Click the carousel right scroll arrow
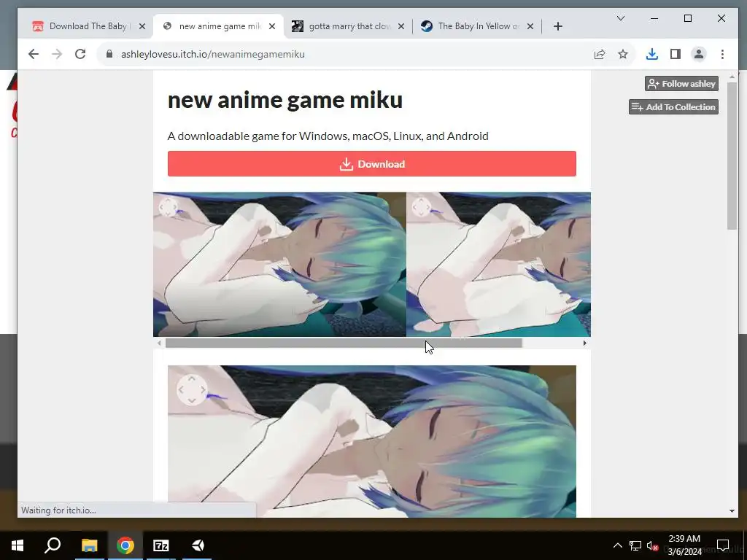Image resolution: width=747 pixels, height=560 pixels. 584,343
